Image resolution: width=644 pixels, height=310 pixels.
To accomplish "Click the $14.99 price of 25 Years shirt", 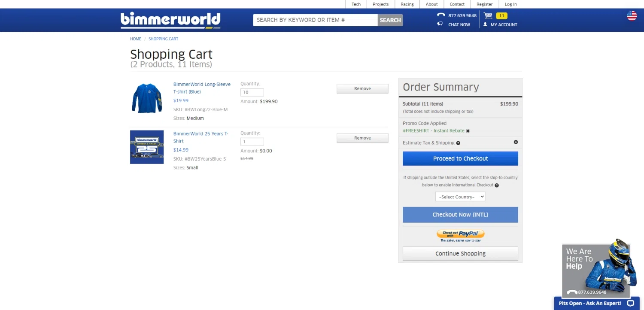I will tap(181, 150).
